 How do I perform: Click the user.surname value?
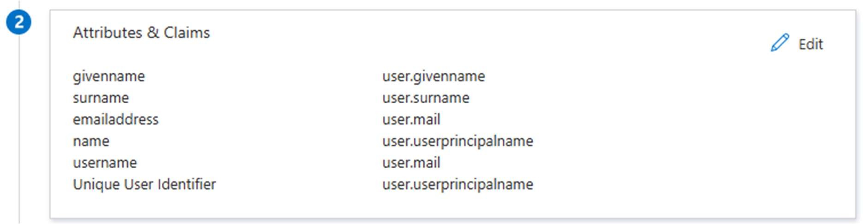(425, 98)
